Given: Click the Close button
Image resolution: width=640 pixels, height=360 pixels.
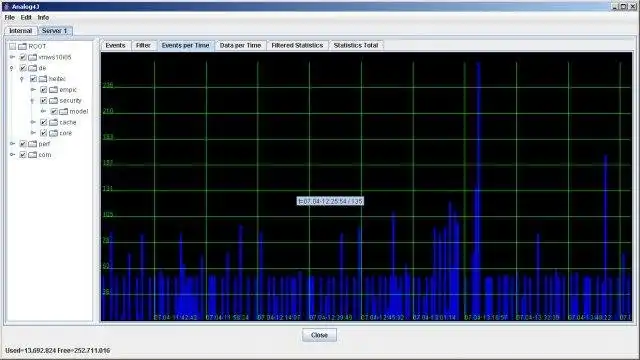Looking at the screenshot, I should click(x=319, y=335).
